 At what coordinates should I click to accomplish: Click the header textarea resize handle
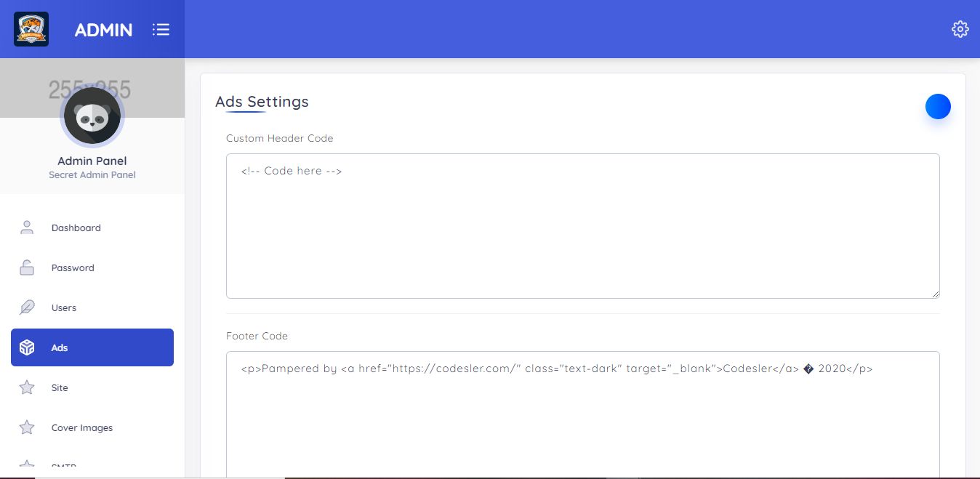(x=935, y=294)
